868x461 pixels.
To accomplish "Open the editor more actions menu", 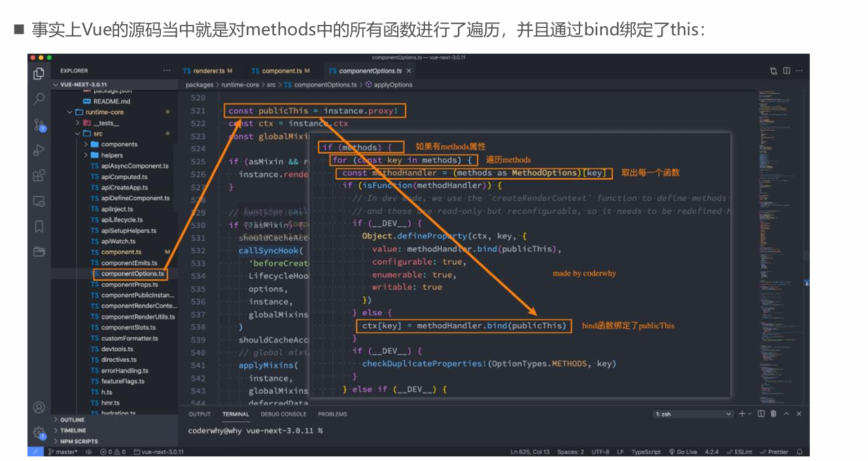I will click(x=799, y=71).
